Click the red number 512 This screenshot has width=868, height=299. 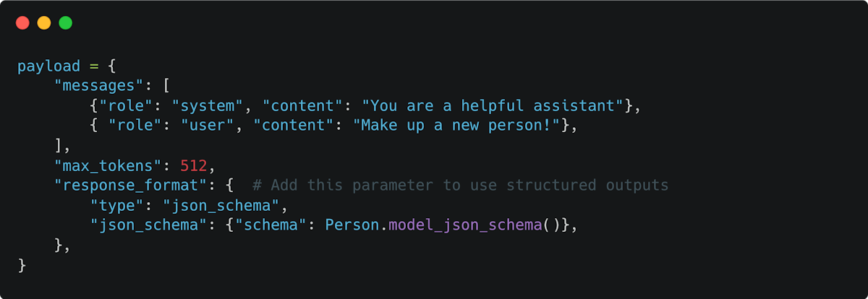[194, 165]
